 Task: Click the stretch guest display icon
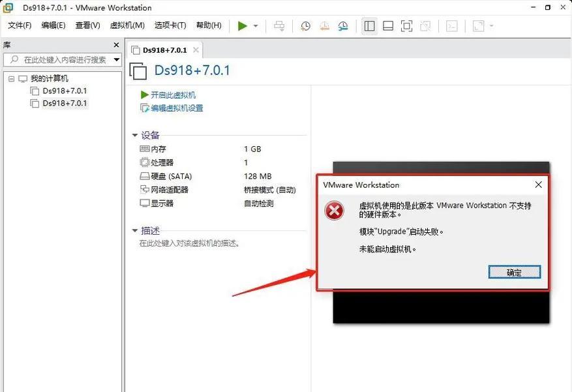click(x=478, y=26)
